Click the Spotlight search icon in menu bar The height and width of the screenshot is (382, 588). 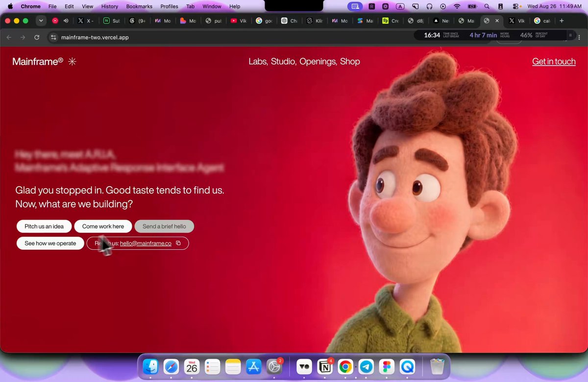[487, 6]
